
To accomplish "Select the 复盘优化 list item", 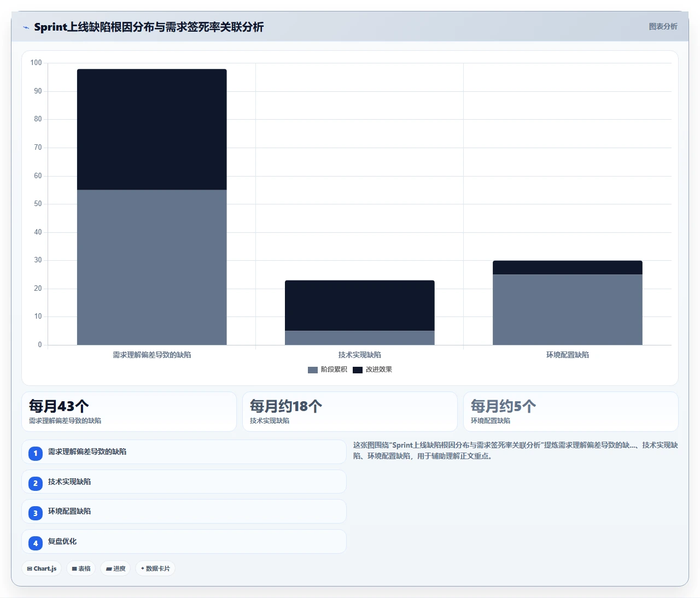I will pos(184,542).
